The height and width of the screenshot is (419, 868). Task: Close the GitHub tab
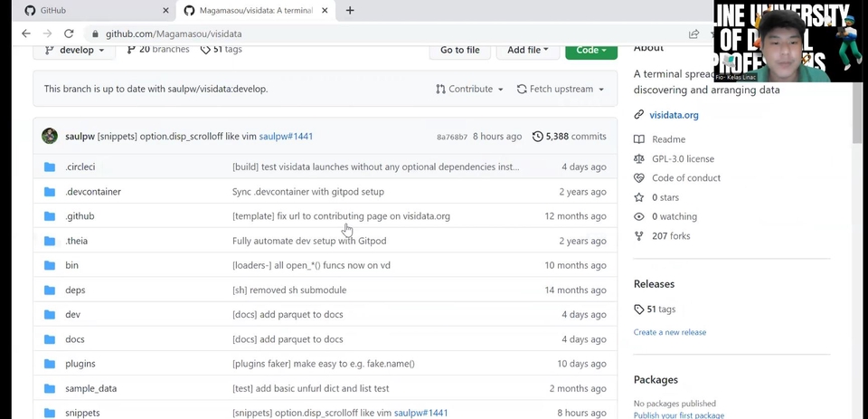click(165, 11)
